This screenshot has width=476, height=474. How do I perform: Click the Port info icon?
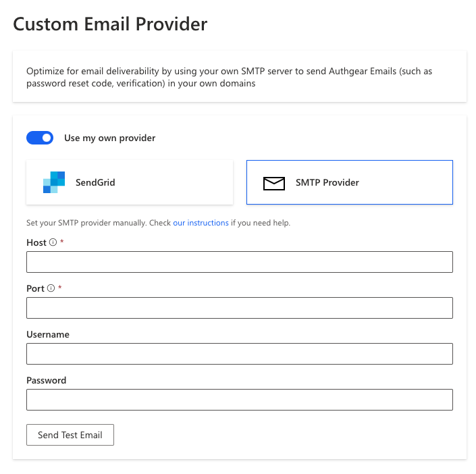51,288
